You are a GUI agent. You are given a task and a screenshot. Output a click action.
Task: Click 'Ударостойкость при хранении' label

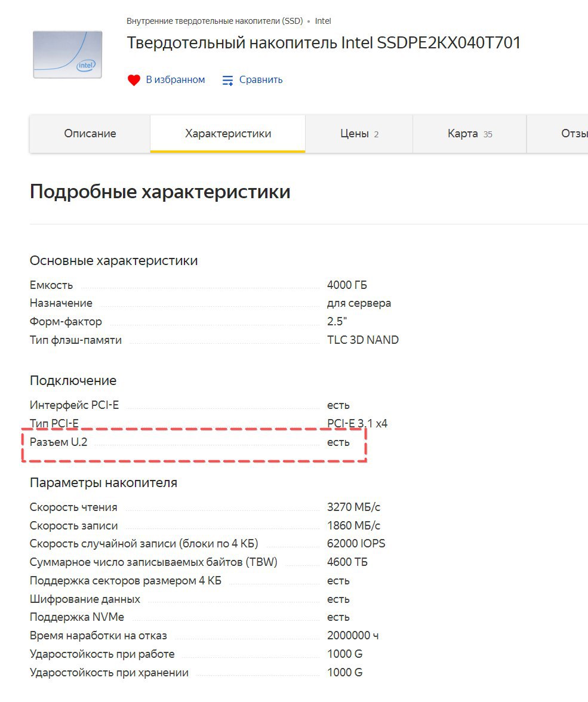(109, 672)
